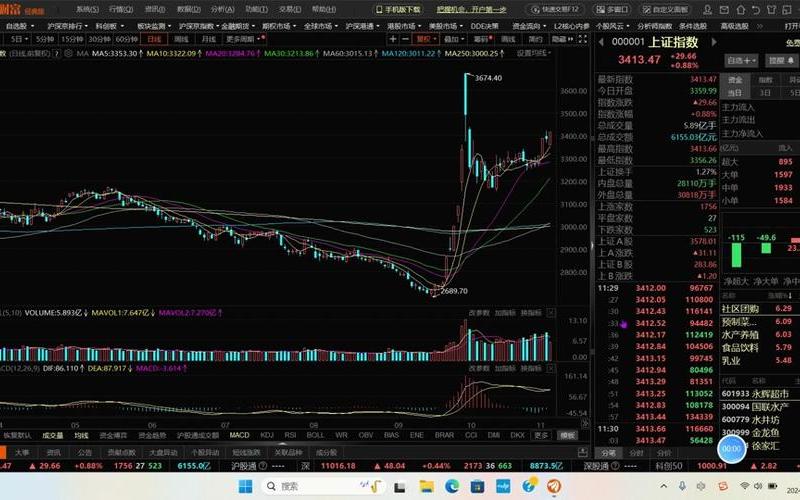
Task: Expand 板块监测 dropdown
Action: 155,26
